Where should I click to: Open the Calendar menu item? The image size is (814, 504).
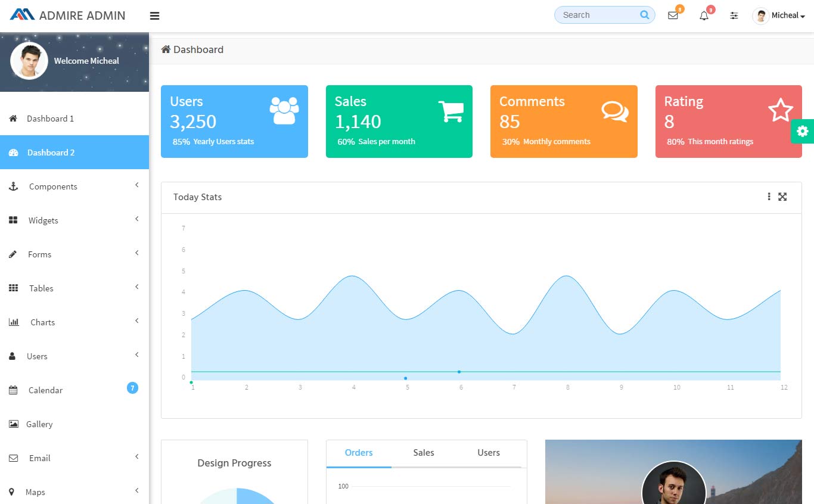coord(74,390)
